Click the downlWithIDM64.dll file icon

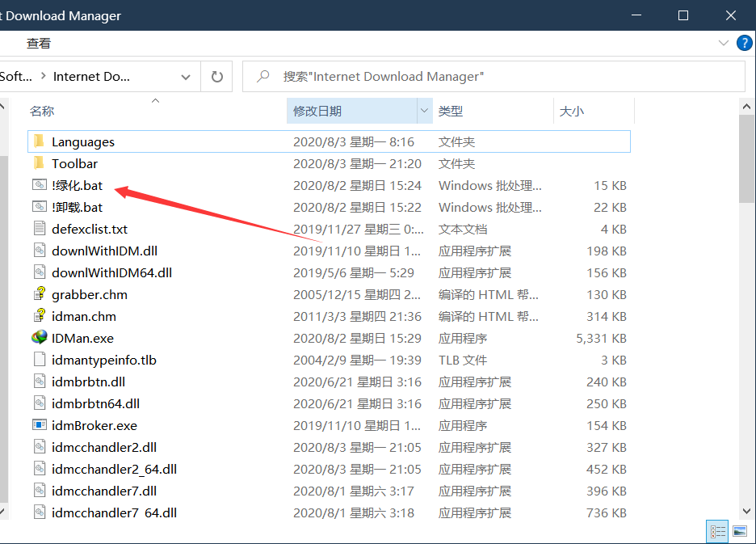pos(39,272)
